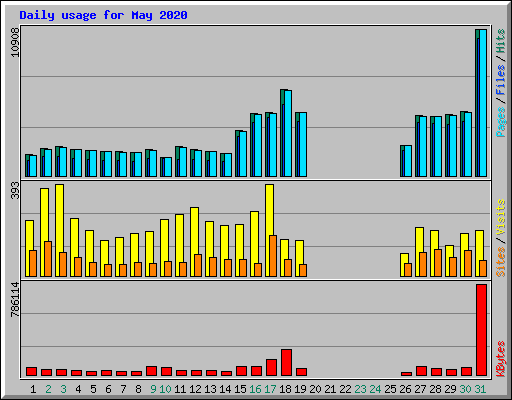Screen dimensions: 512x400
Task: Click the day 21 axis label
Action: [x=330, y=389]
